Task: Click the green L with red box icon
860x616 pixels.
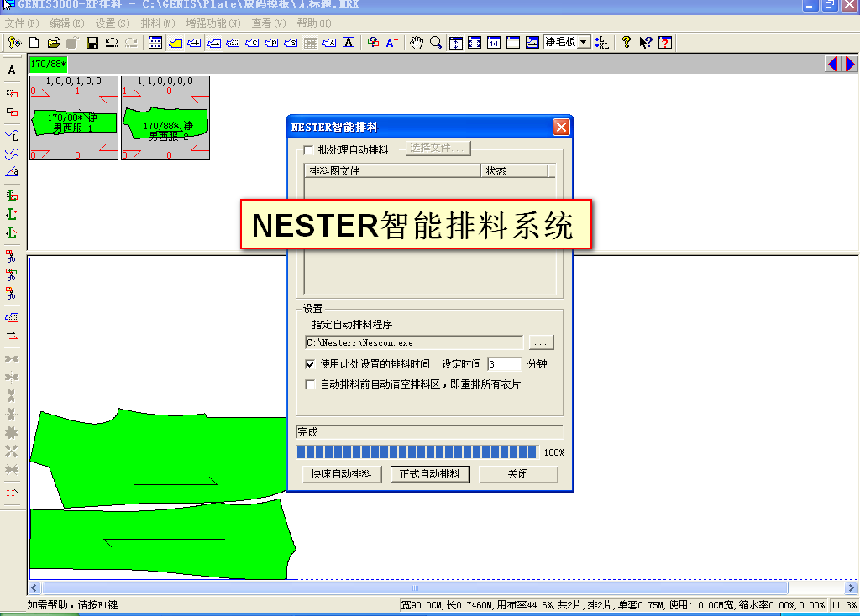Action: coord(12,196)
